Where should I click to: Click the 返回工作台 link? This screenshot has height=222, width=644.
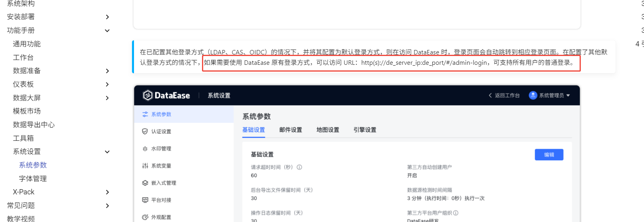(x=507, y=96)
